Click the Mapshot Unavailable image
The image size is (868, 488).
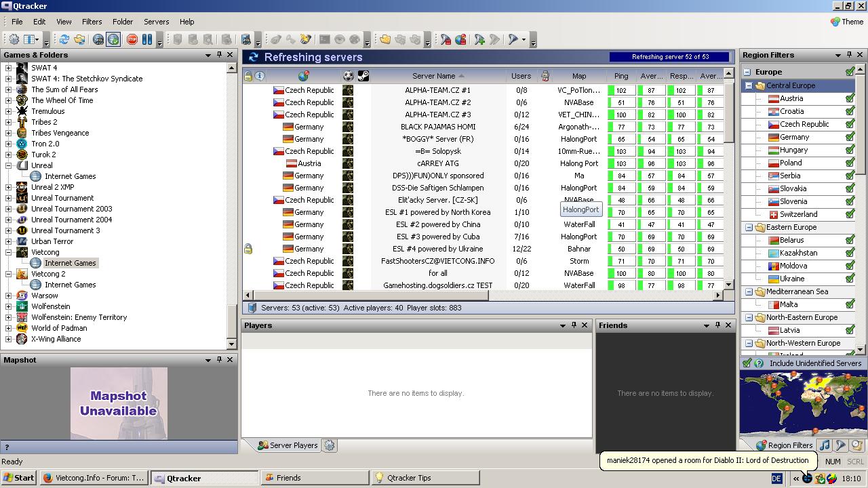(119, 403)
